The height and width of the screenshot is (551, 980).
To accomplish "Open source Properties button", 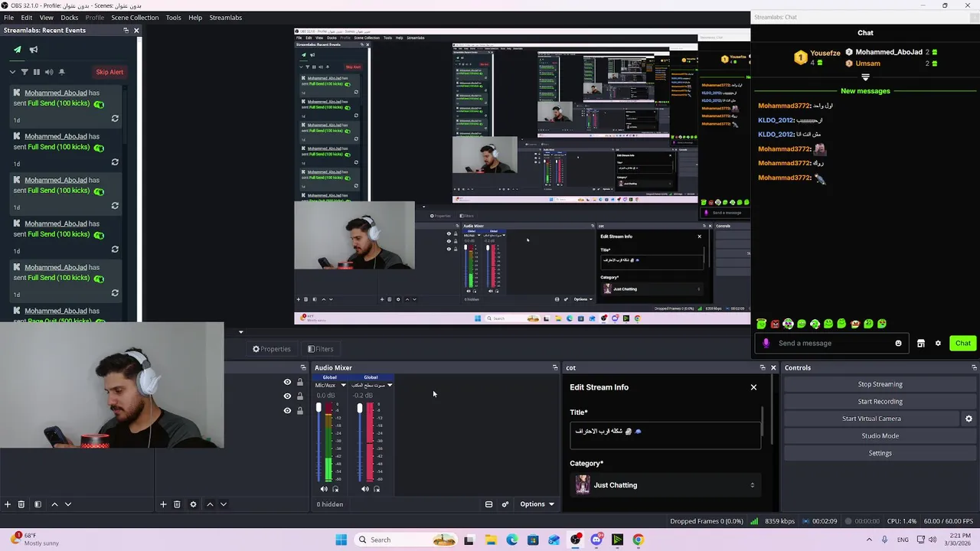I will point(272,349).
